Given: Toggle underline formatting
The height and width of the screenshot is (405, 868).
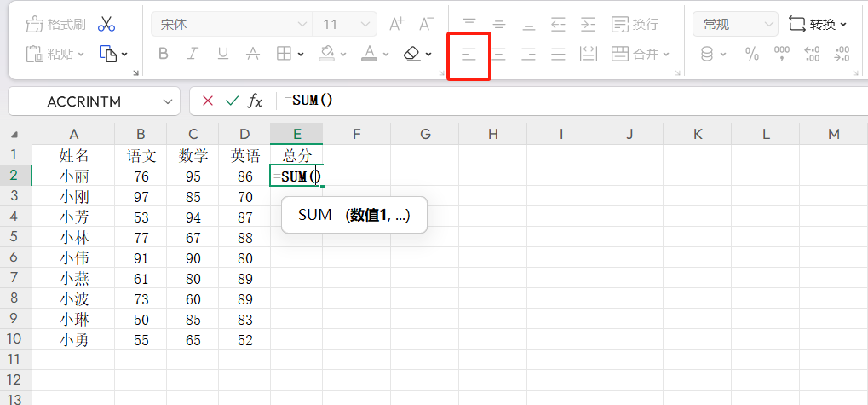Looking at the screenshot, I should [222, 55].
